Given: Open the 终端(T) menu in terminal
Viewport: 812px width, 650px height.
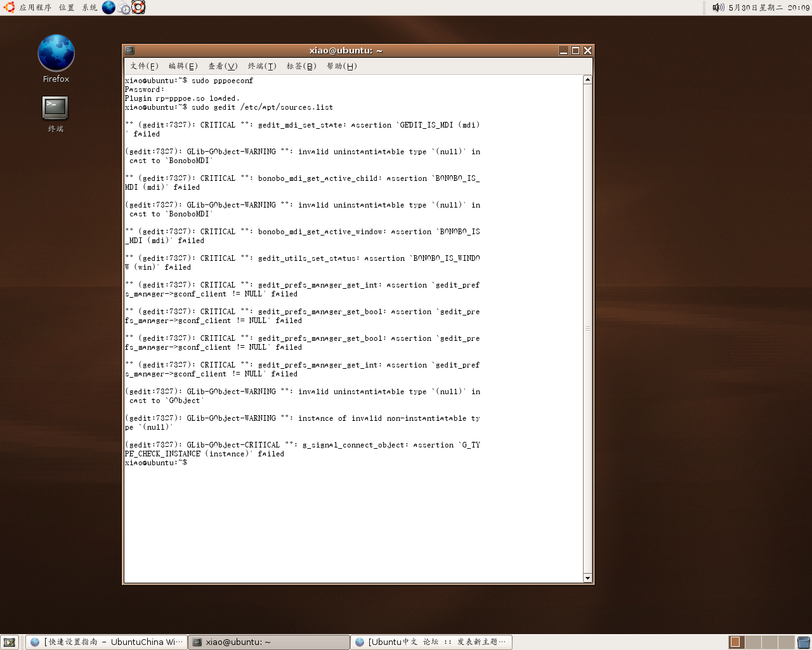Looking at the screenshot, I should 262,66.
